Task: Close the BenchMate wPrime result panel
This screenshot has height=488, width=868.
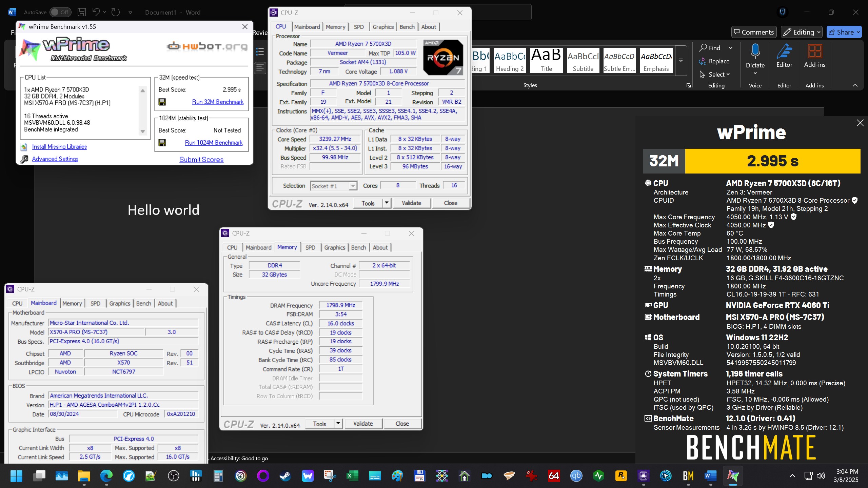Action: (860, 123)
